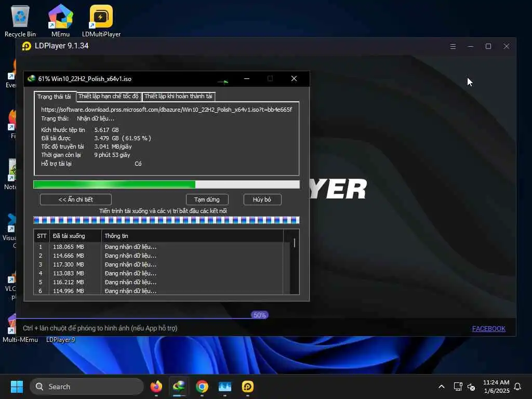The image size is (532, 399).
Task: Open Google Chrome from the taskbar
Action: tap(202, 387)
